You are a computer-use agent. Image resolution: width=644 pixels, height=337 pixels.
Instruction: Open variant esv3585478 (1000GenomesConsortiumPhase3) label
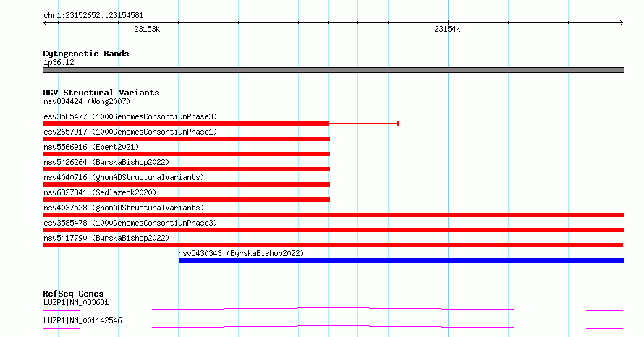(x=130, y=223)
